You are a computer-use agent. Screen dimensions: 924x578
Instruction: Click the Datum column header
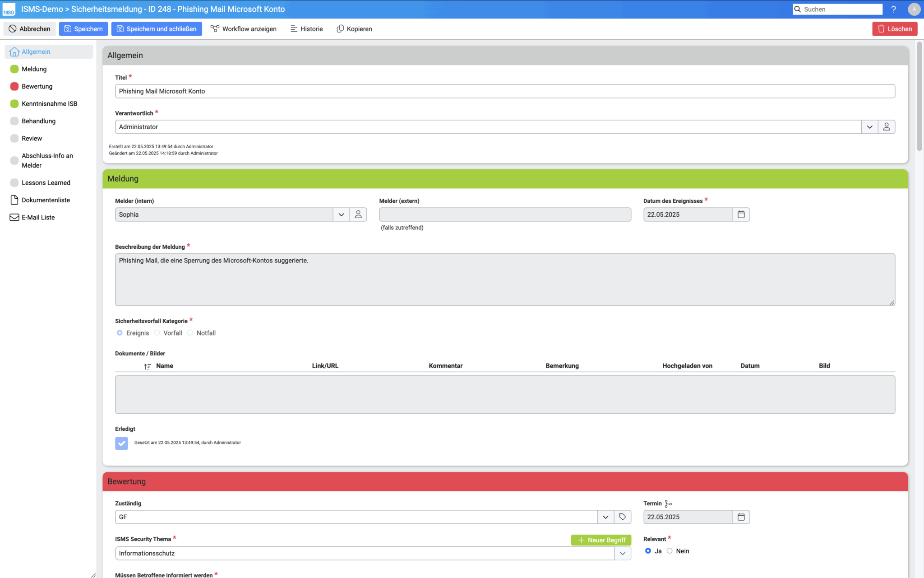pyautogui.click(x=750, y=366)
